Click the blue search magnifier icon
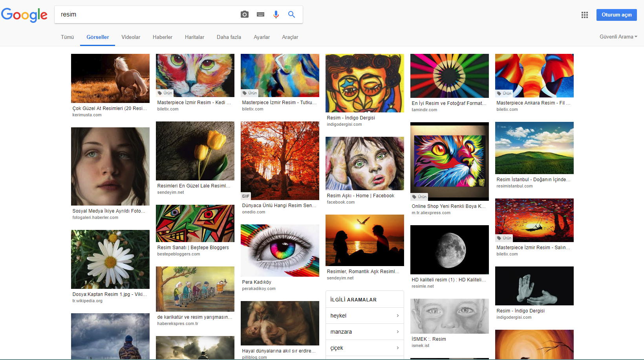This screenshot has height=360, width=644. pos(291,15)
